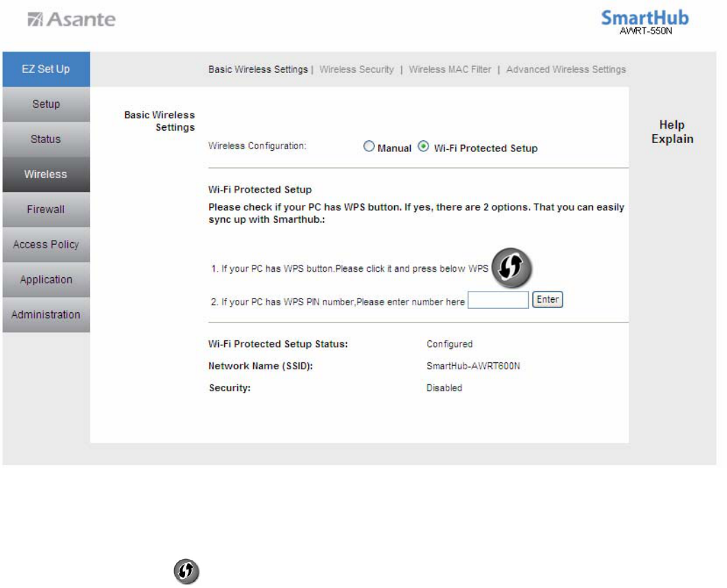
Task: Click the Help Explain link
Action: (672, 131)
